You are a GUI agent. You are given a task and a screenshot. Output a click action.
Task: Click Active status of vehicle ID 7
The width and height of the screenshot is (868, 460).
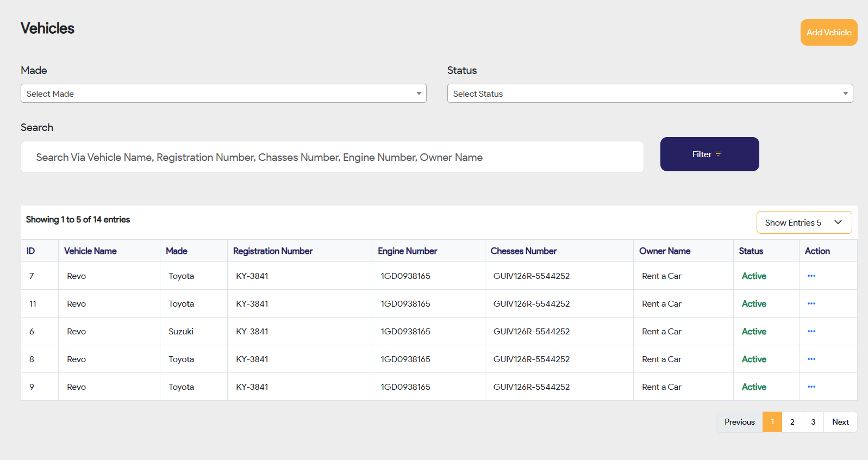coord(754,276)
